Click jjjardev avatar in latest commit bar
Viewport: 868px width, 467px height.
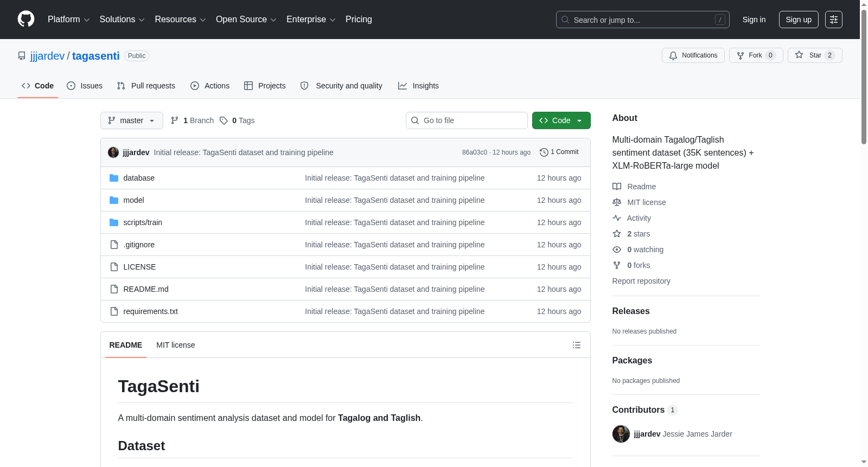[113, 152]
